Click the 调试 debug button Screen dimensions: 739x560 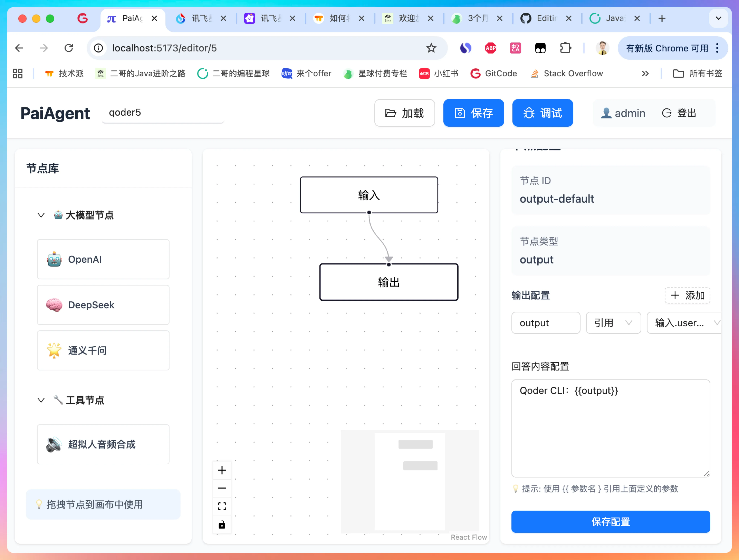coord(542,113)
